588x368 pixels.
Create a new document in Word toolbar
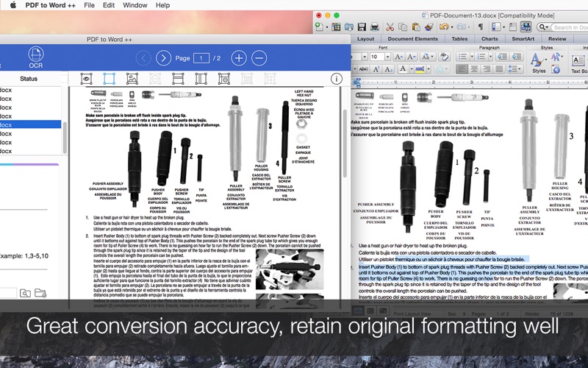click(x=319, y=26)
